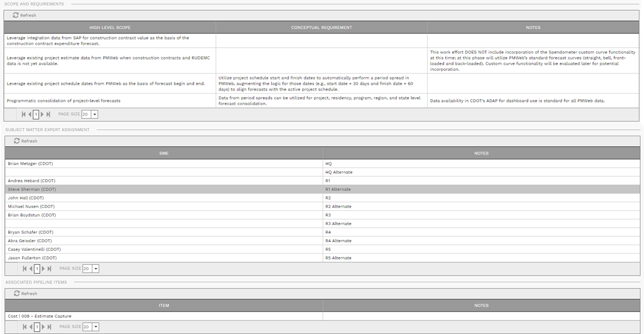The image size is (644, 334).
Task: Select the 'Michael Nusen (CDOT)' SME cell
Action: 164,206
